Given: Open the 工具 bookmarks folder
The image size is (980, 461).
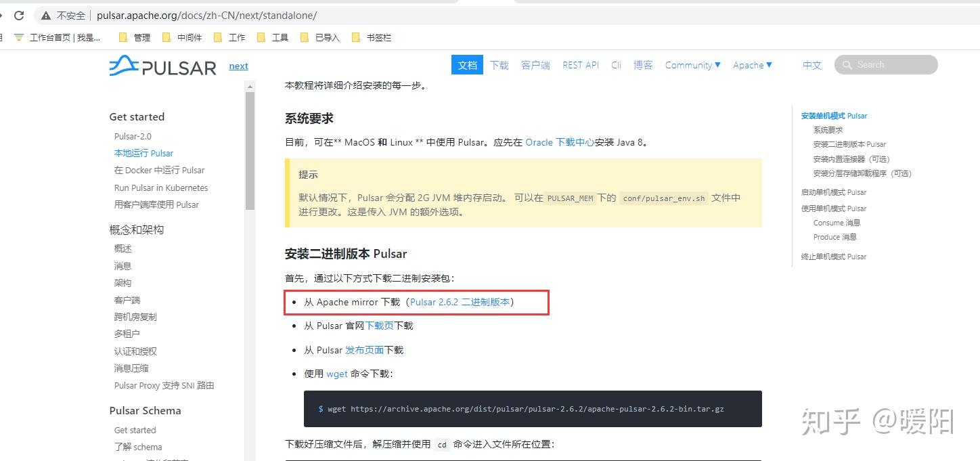Looking at the screenshot, I should coord(277,37).
